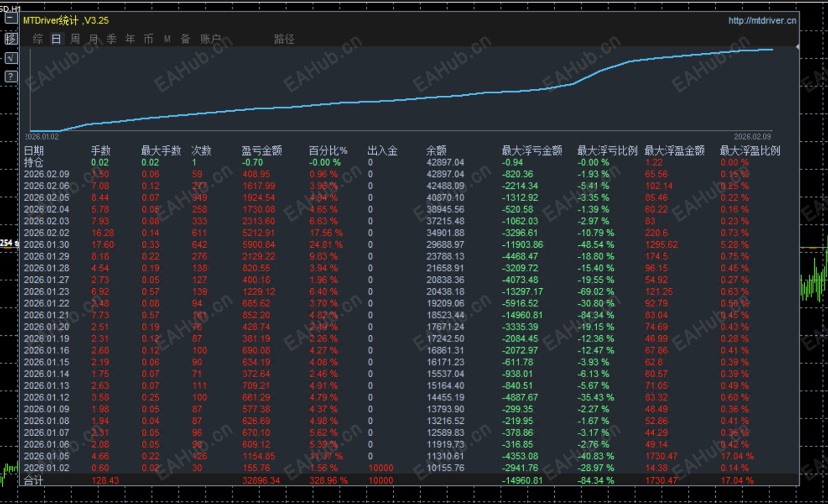Viewport: 828px width, 504px height.
Task: Select the 合计 (total) row label
Action: (x=34, y=480)
